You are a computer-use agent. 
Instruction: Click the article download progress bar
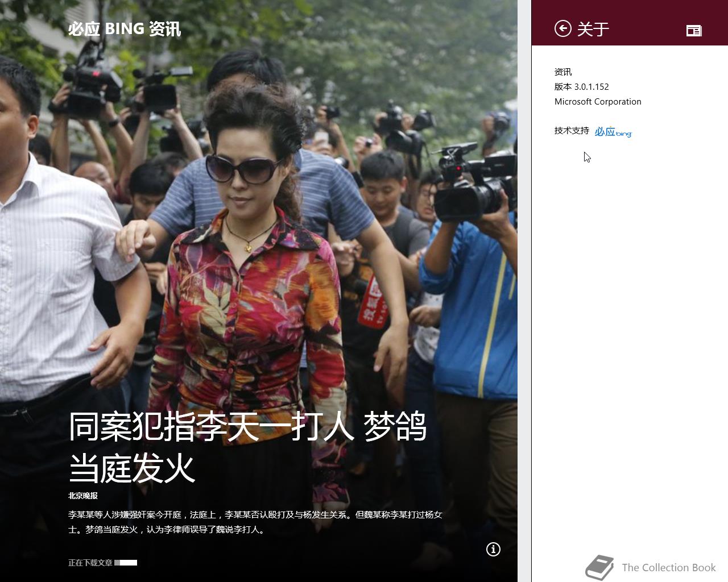(x=126, y=563)
